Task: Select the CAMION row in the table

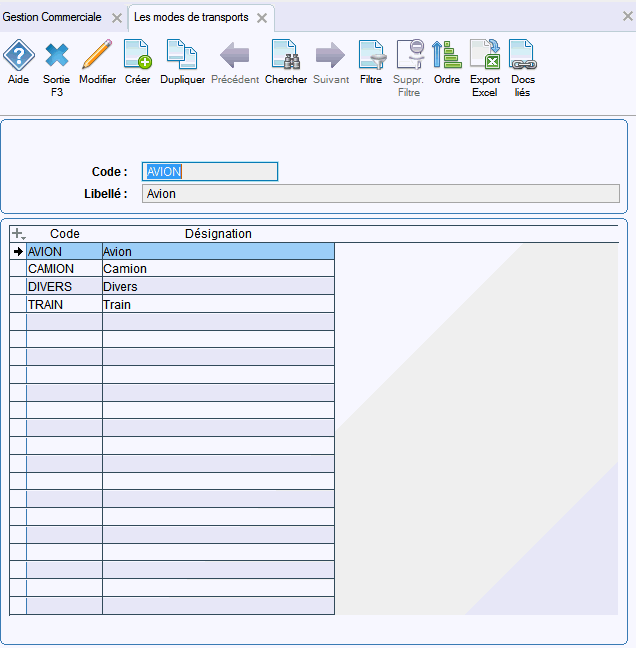Action: (x=172, y=269)
